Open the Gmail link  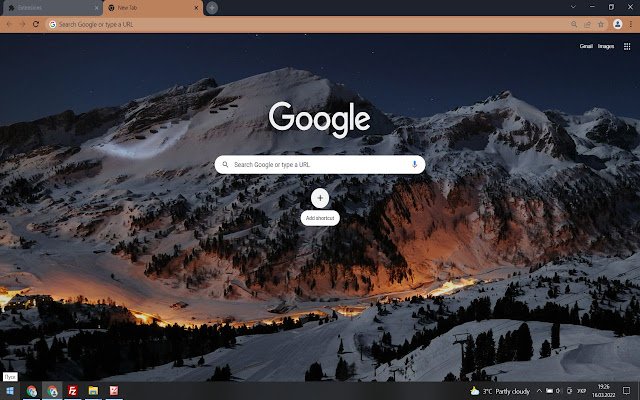pos(586,46)
